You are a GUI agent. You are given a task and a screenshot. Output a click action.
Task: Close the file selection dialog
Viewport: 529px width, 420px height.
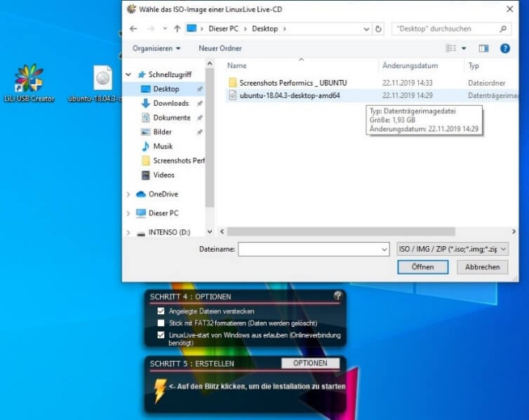coord(510,9)
